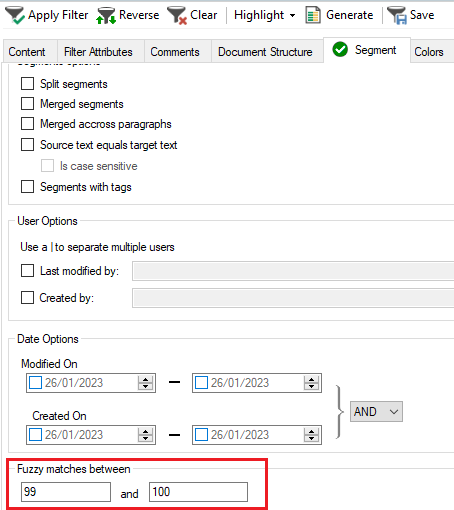
Task: Enable the Split segments checkbox
Action: (27, 84)
